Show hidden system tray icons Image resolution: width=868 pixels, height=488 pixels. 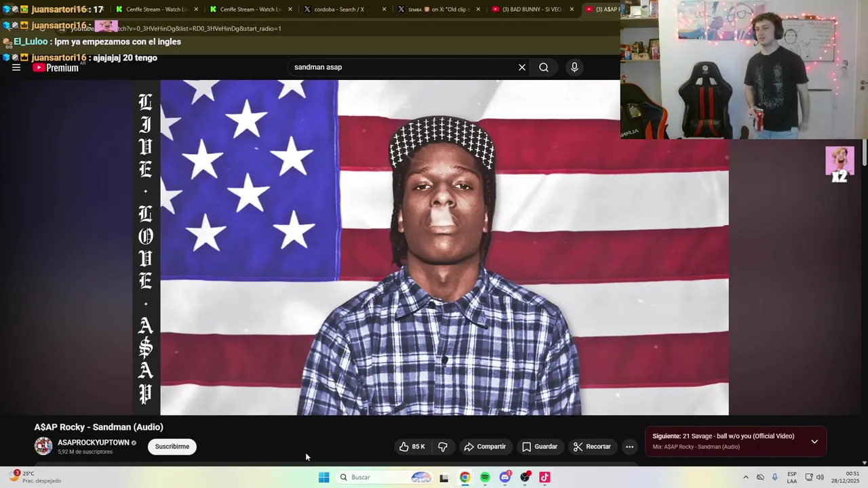(x=746, y=477)
